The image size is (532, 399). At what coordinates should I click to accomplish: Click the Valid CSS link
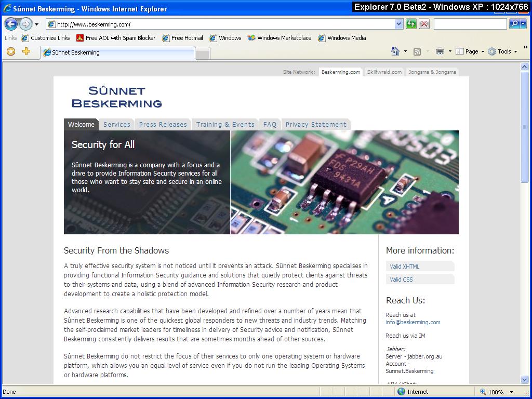(401, 279)
